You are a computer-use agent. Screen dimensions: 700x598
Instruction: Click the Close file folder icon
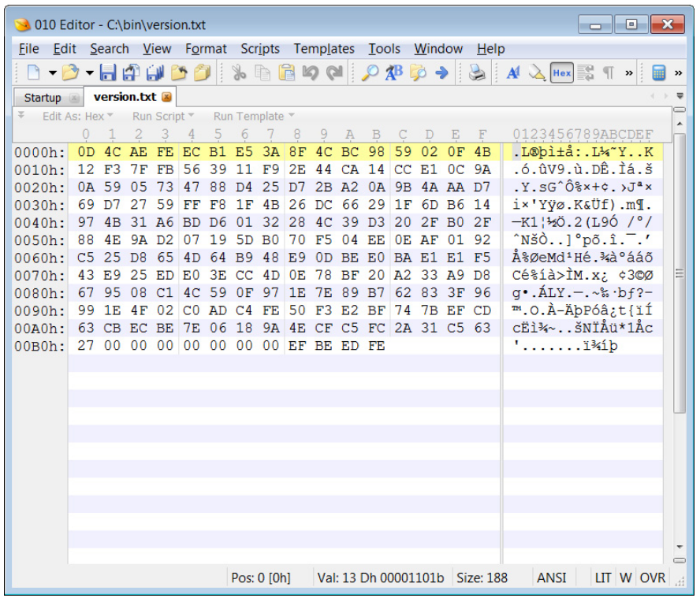pos(179,72)
